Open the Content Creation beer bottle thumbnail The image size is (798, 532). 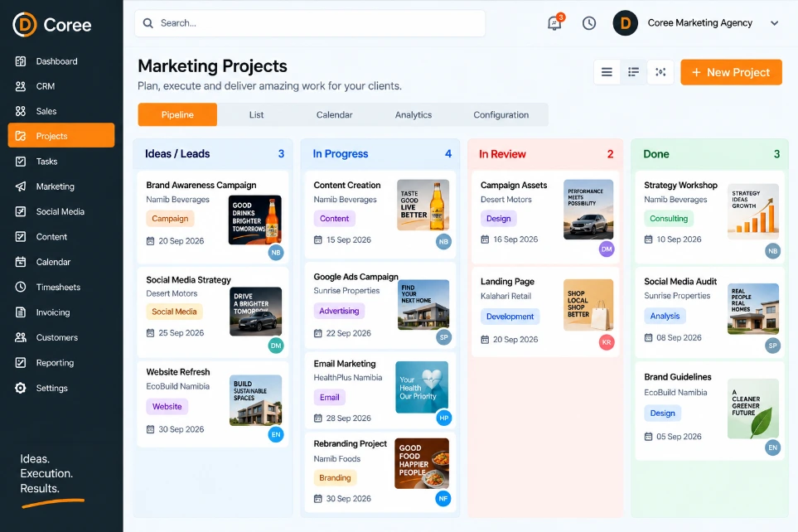coord(423,206)
